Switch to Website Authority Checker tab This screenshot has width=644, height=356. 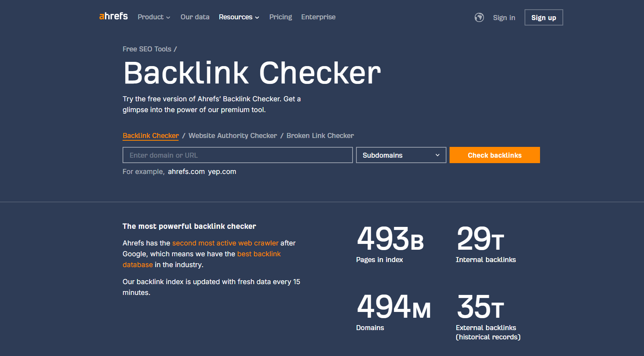click(x=233, y=136)
